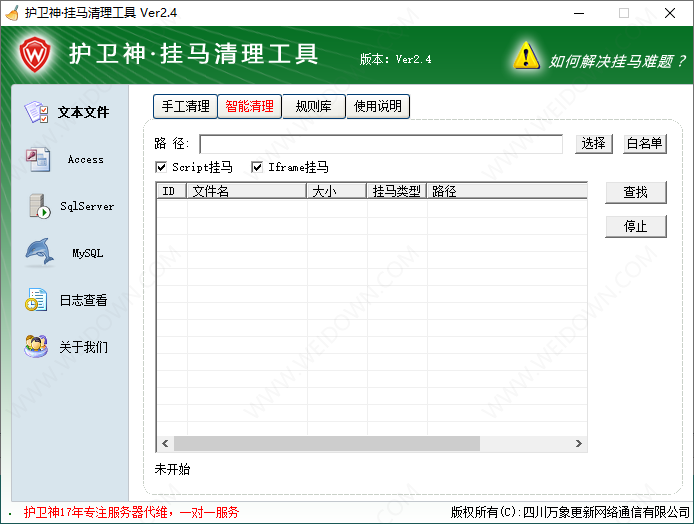Open the 关于我们 people icon
The width and height of the screenshot is (694, 524).
[36, 346]
